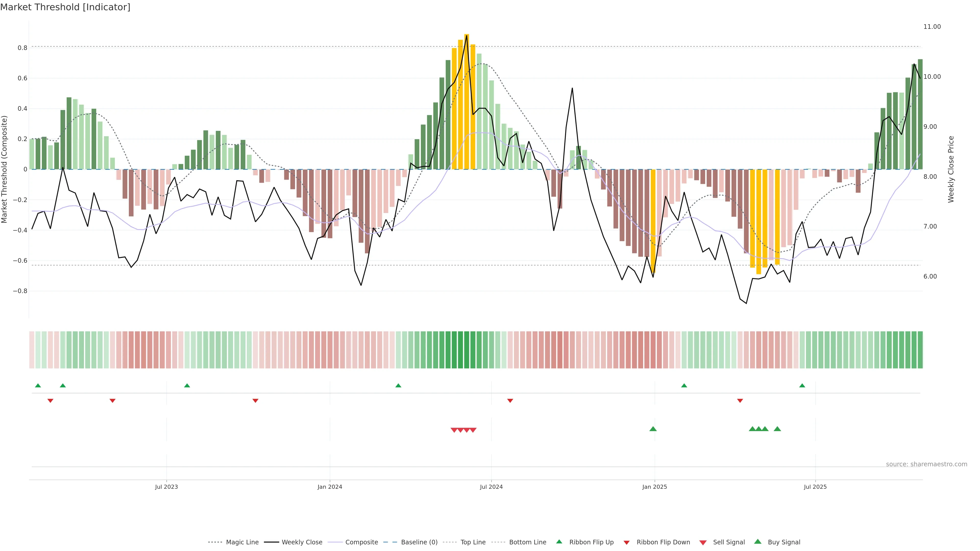
Task: Click the Buy Signal legend triangle icon
Action: (757, 542)
